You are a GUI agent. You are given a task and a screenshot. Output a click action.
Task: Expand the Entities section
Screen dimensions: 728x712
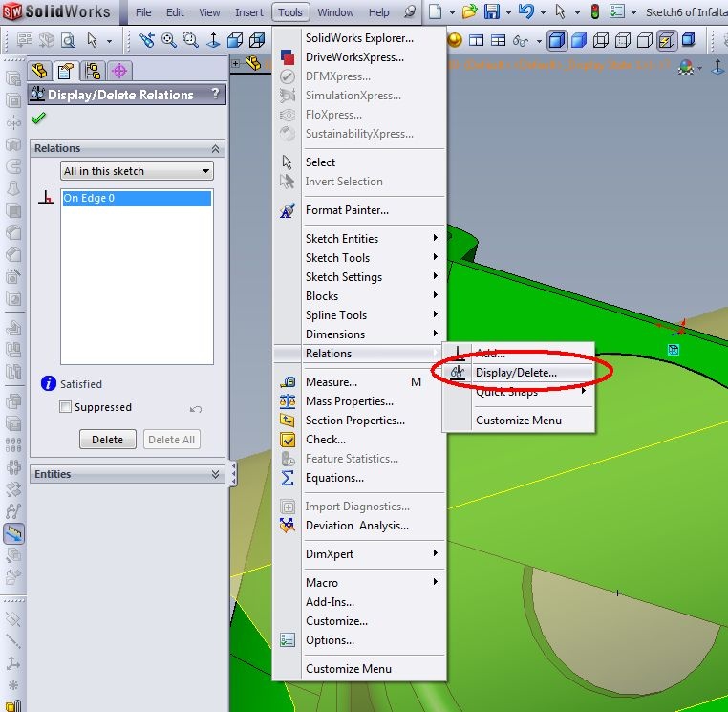(215, 474)
